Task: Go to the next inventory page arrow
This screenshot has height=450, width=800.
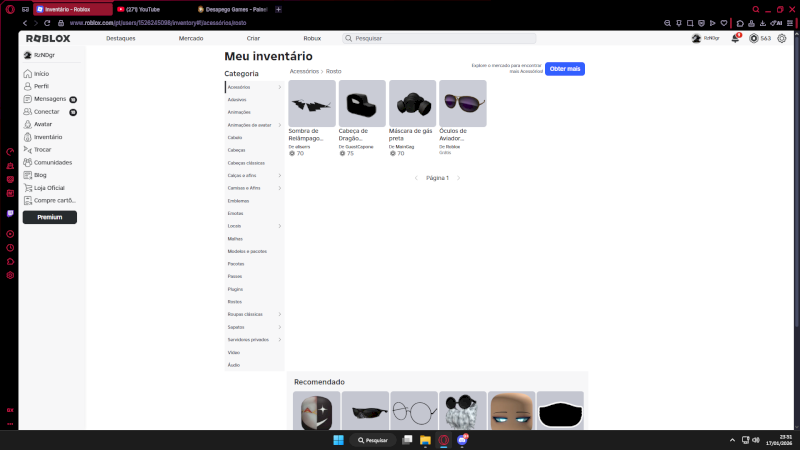Action: pyautogui.click(x=458, y=178)
